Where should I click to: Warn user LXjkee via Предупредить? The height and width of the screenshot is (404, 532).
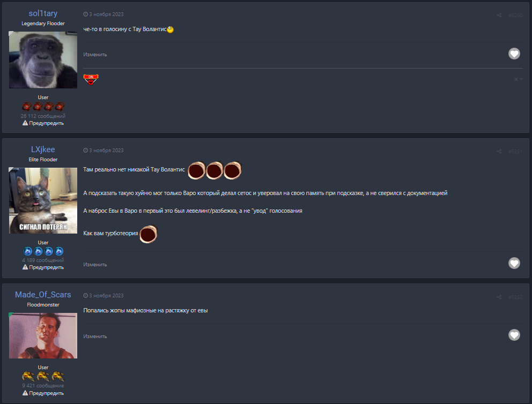[x=43, y=267]
